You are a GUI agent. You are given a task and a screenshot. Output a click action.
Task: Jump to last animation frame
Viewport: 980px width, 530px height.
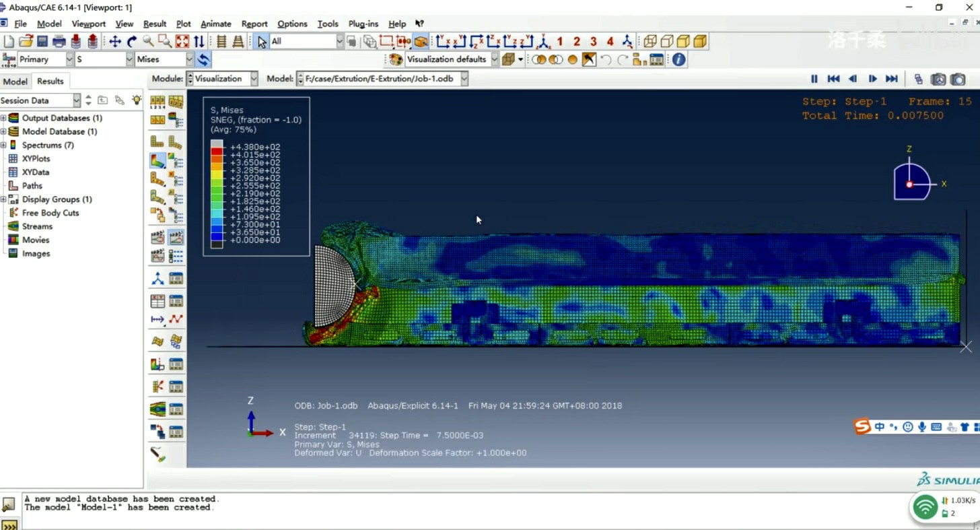pos(892,79)
